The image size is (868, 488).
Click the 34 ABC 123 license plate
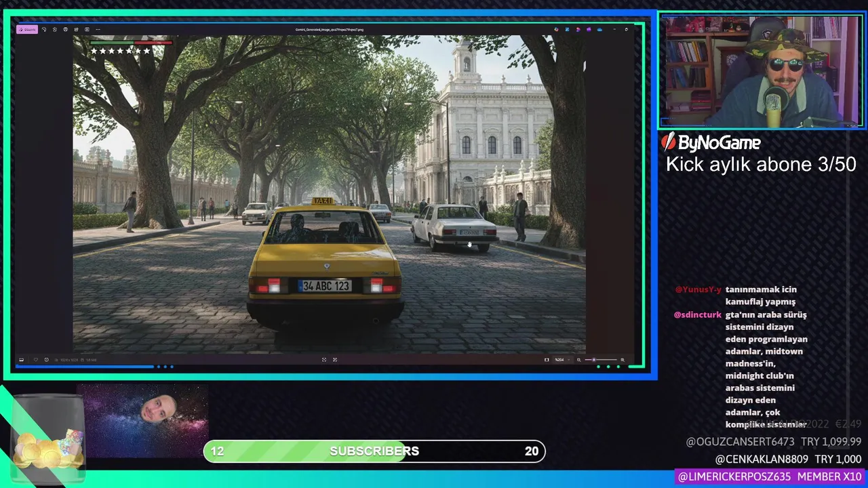[x=324, y=286]
